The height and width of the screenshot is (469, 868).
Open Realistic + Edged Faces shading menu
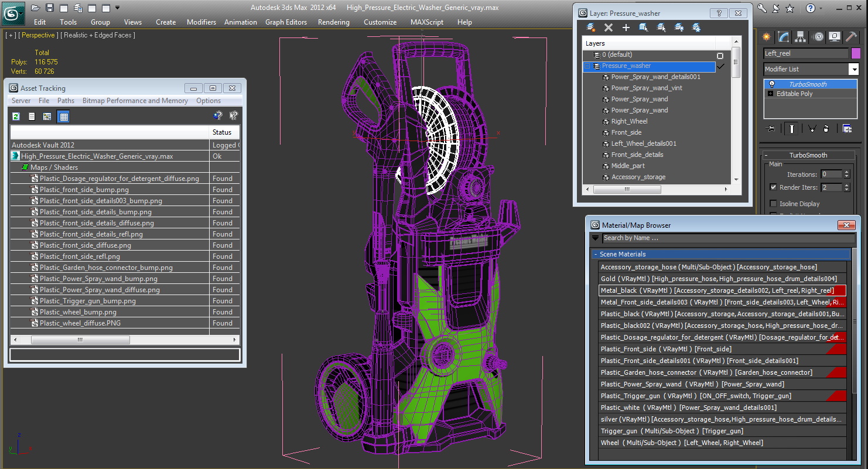[x=98, y=35]
